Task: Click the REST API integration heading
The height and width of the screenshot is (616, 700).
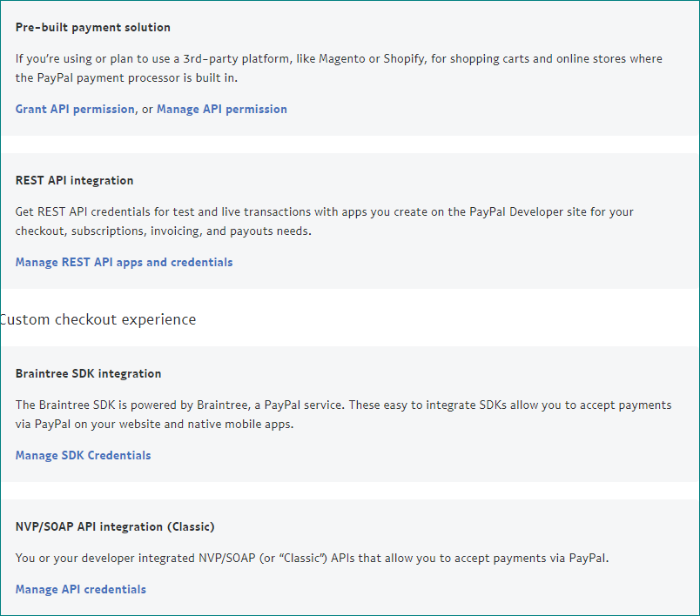Action: coord(75,181)
